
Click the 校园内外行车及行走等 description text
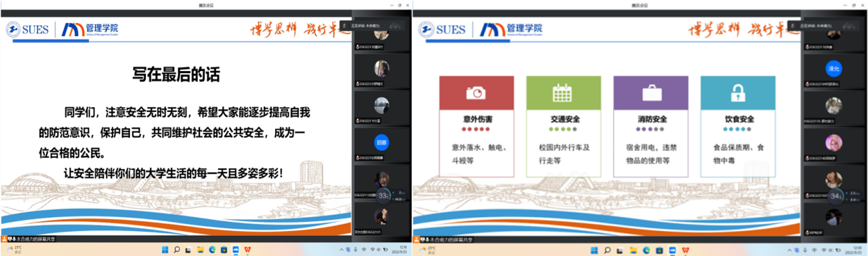pyautogui.click(x=564, y=154)
